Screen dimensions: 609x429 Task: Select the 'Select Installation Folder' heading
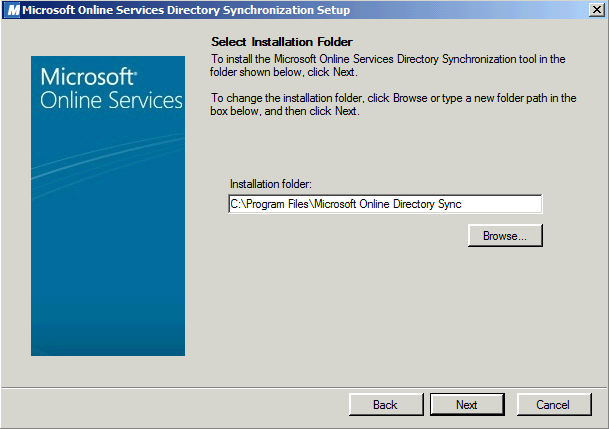coord(282,42)
